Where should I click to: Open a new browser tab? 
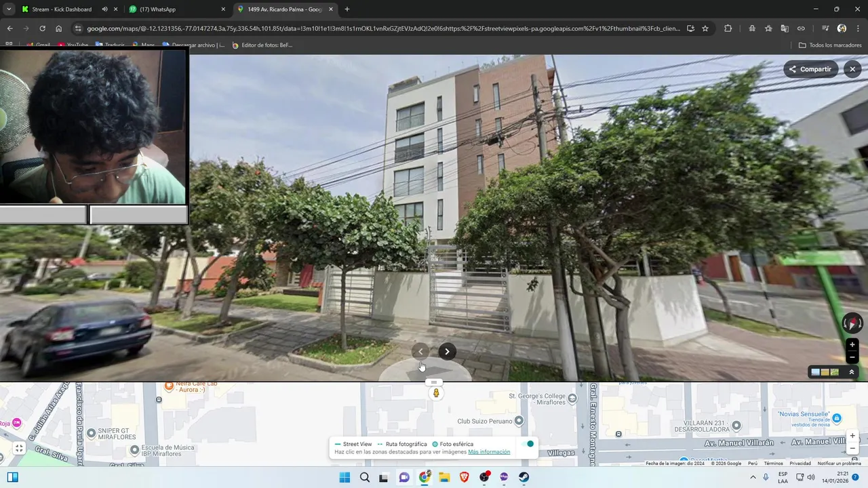click(x=347, y=9)
